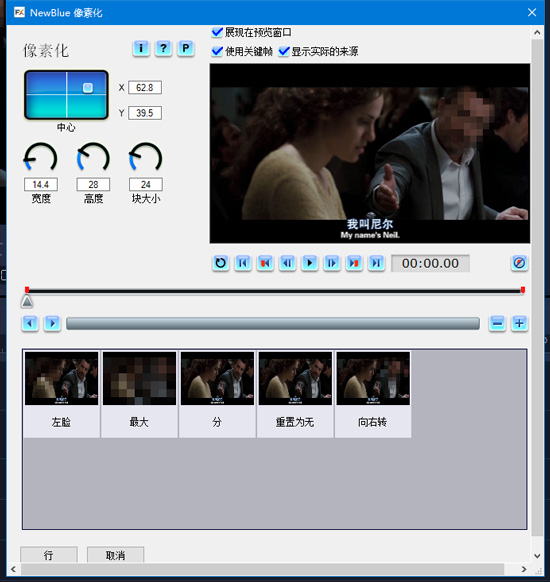Viewport: 550px width, 582px height.
Task: Click the bottom scrollbar right arrow
Action: tap(524, 569)
